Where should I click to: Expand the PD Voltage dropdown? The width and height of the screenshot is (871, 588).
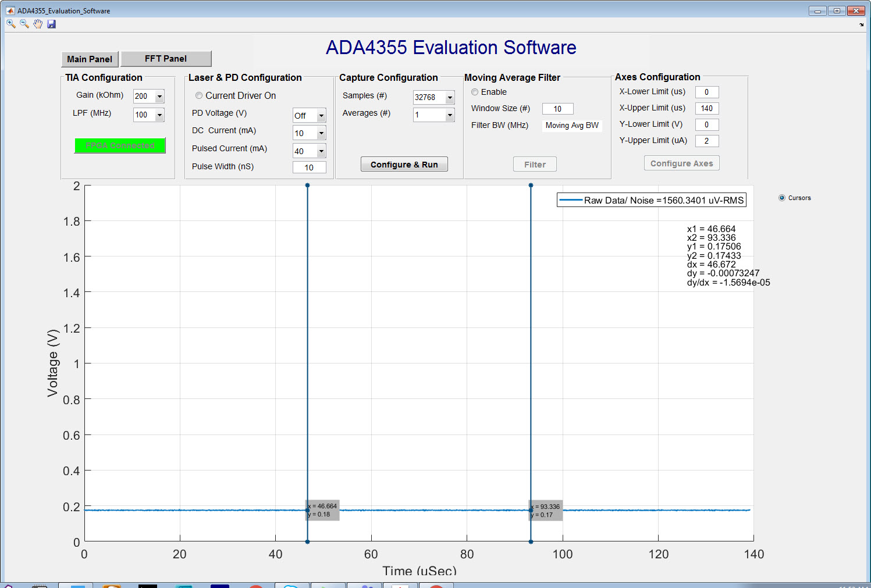pyautogui.click(x=321, y=115)
